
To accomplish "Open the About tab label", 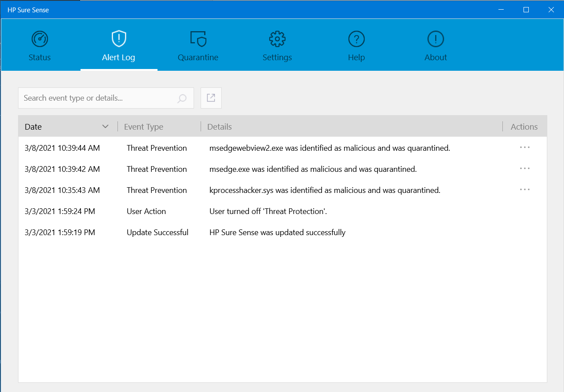I will coord(436,58).
